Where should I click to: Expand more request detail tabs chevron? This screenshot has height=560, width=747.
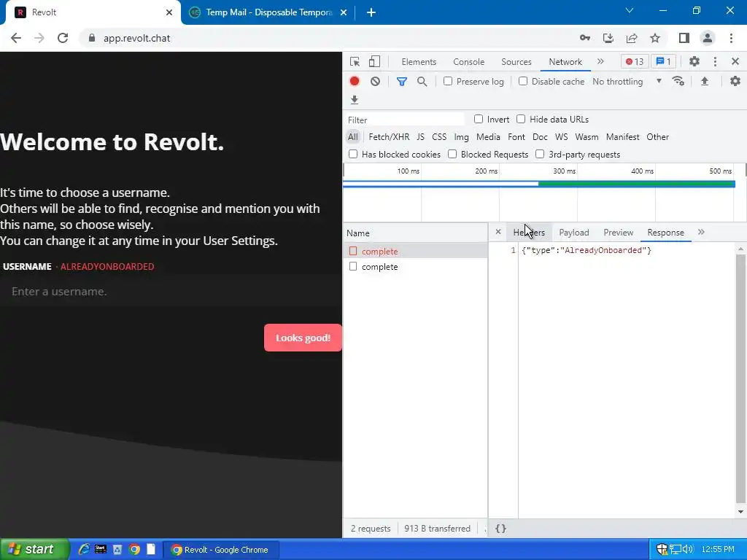pos(701,232)
